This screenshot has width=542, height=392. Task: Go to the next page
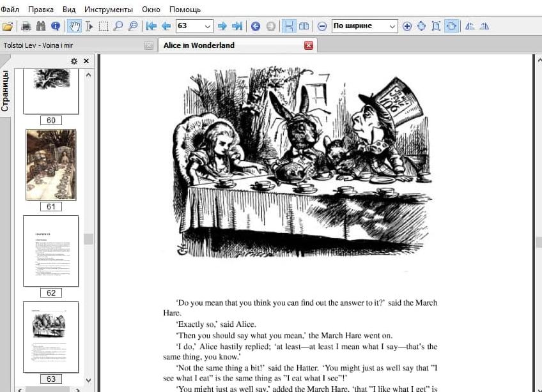tap(222, 26)
